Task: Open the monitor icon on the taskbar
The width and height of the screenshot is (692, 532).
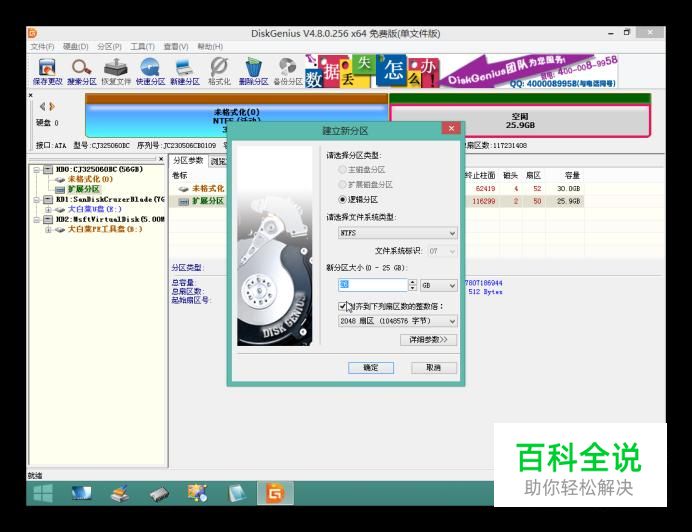Action: tap(82, 493)
